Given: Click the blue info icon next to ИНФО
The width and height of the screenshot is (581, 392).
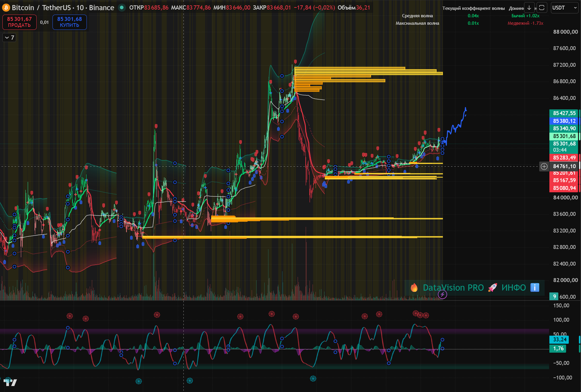Looking at the screenshot, I should tap(535, 287).
